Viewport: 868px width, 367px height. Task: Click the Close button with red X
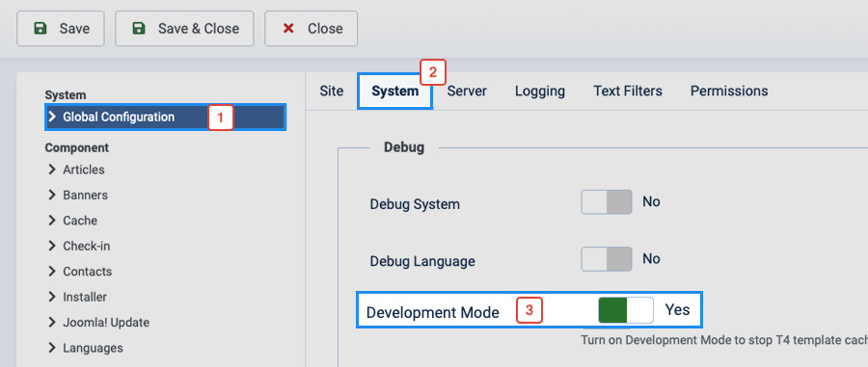[x=311, y=28]
